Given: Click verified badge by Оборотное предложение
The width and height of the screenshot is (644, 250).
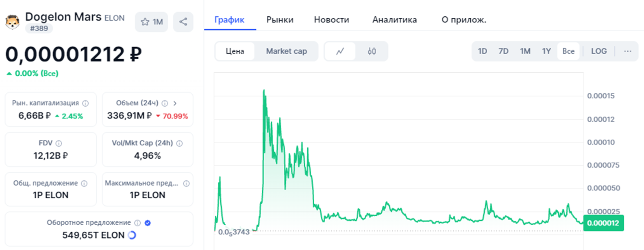Looking at the screenshot, I should point(148,223).
